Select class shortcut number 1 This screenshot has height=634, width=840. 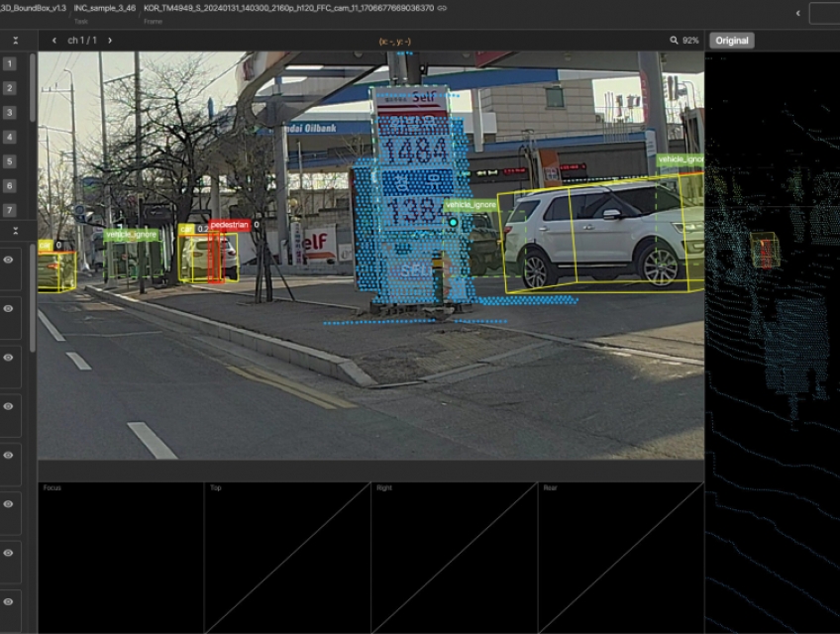(x=9, y=63)
